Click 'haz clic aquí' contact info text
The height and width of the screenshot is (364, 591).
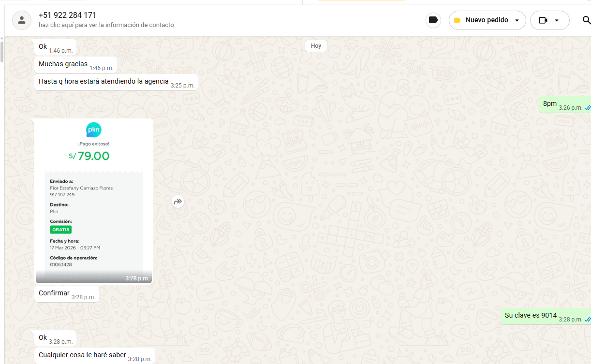click(106, 25)
